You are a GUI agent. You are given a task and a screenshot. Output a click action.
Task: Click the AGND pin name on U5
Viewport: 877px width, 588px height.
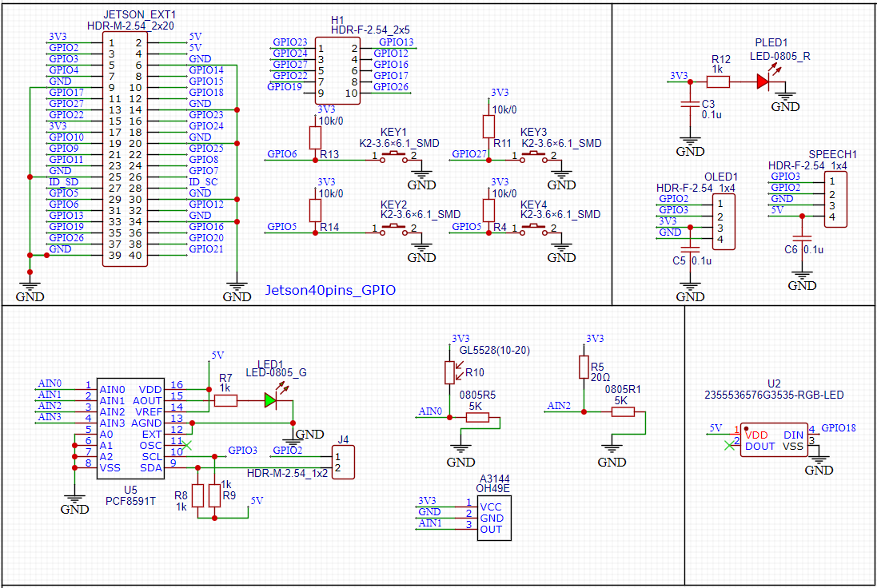pyautogui.click(x=146, y=423)
